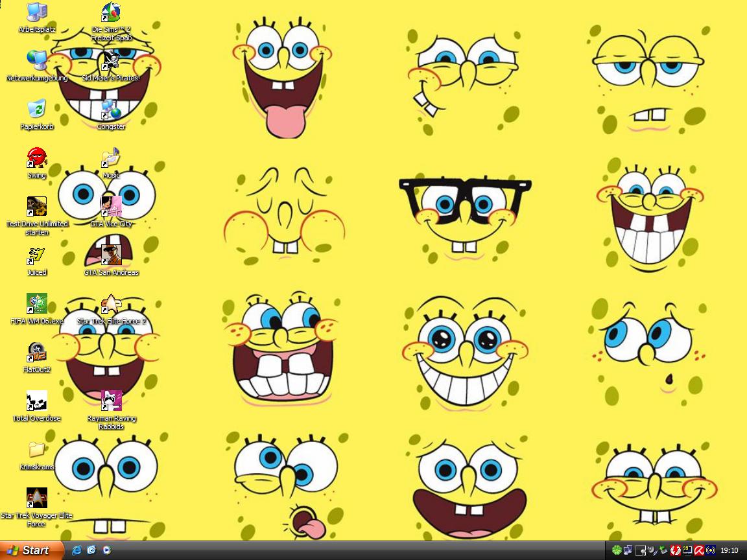747x560 pixels.
Task: Launch Sid Meier's Pirates! shortcut
Action: pyautogui.click(x=112, y=61)
